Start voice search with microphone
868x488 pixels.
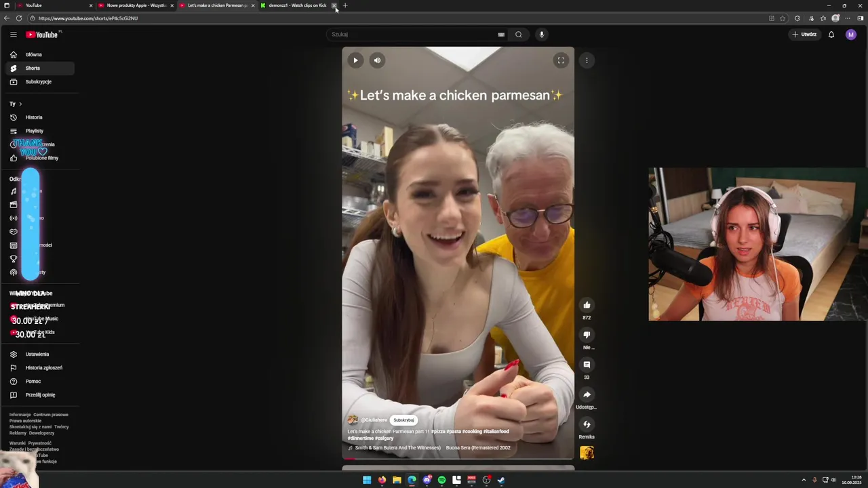[541, 35]
